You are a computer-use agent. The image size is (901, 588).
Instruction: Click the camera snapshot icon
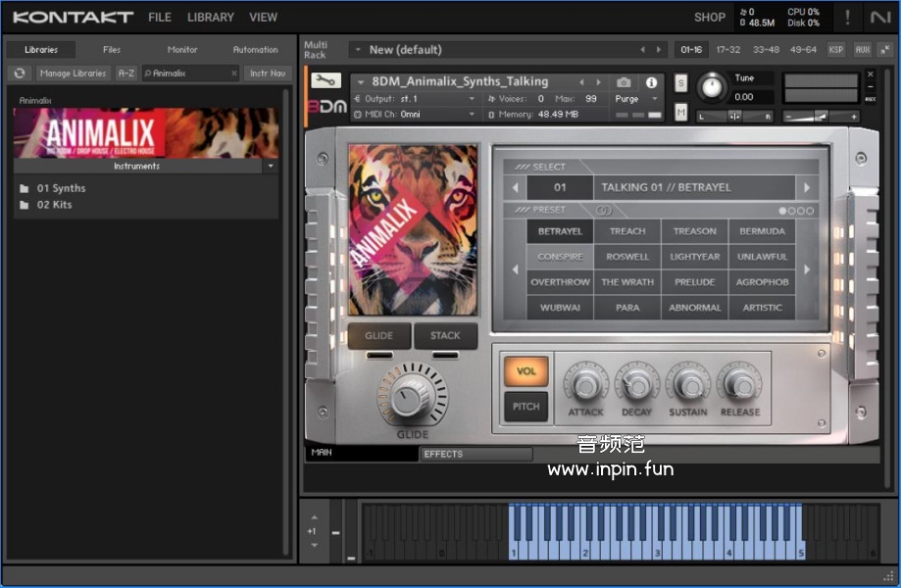tap(624, 82)
